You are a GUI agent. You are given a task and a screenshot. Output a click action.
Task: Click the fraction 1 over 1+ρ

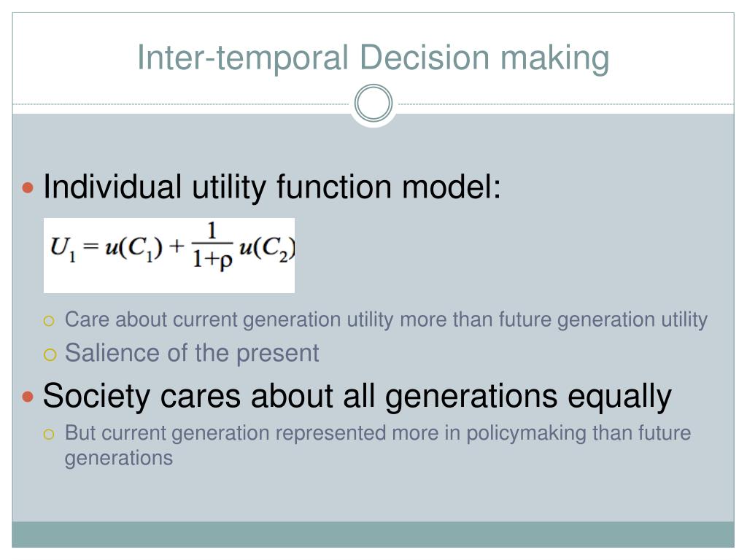(x=212, y=246)
